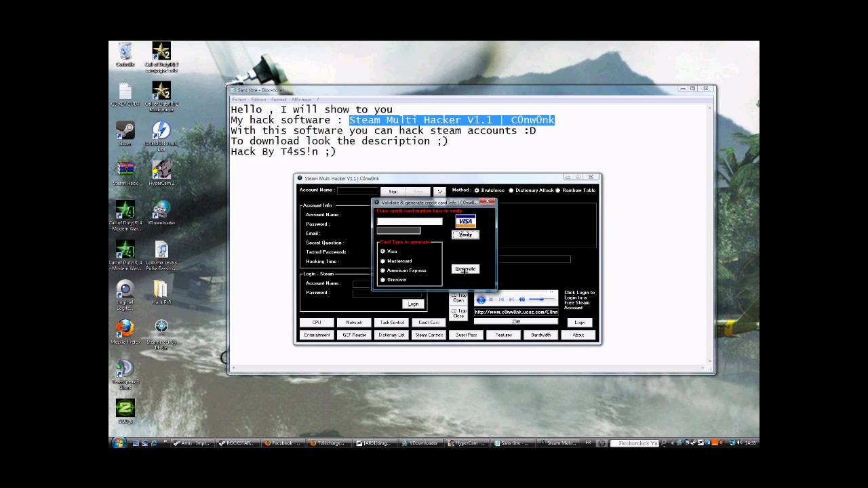Switch to the HyperCam taskbar window
The height and width of the screenshot is (488, 868).
point(468,443)
